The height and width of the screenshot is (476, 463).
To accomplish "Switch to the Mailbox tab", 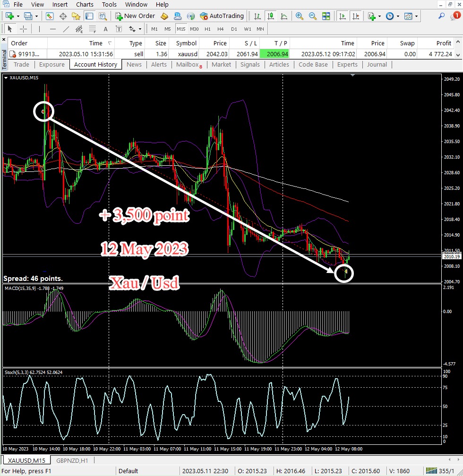I will click(x=189, y=65).
